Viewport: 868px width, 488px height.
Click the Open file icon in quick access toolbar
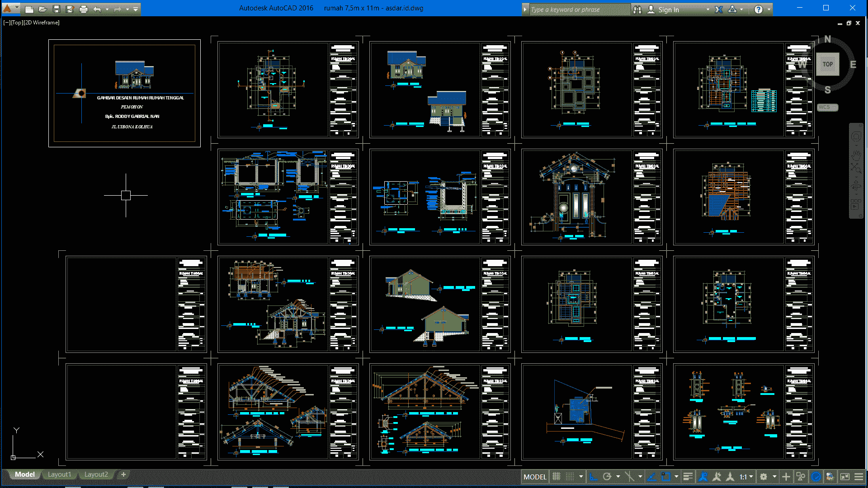(x=42, y=9)
